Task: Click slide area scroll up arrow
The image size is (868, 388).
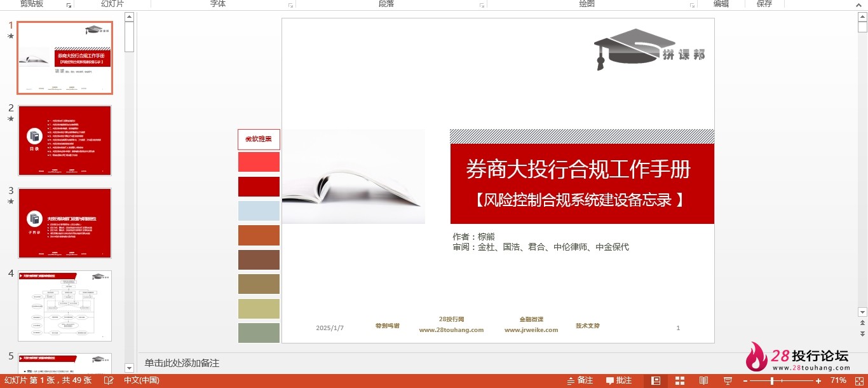Action: click(x=862, y=17)
